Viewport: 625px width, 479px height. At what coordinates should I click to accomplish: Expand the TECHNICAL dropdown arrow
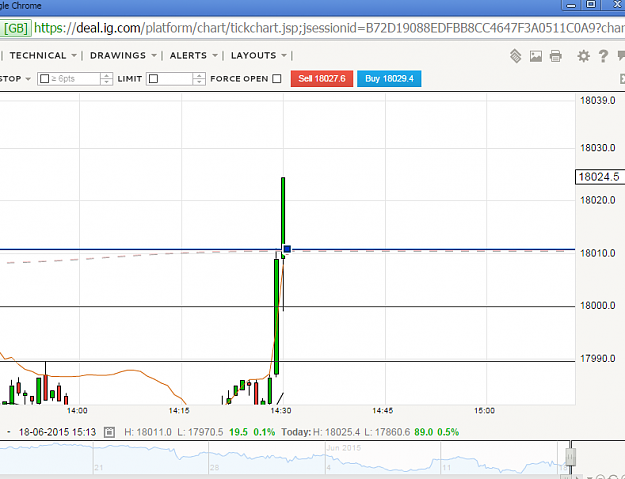pos(74,55)
